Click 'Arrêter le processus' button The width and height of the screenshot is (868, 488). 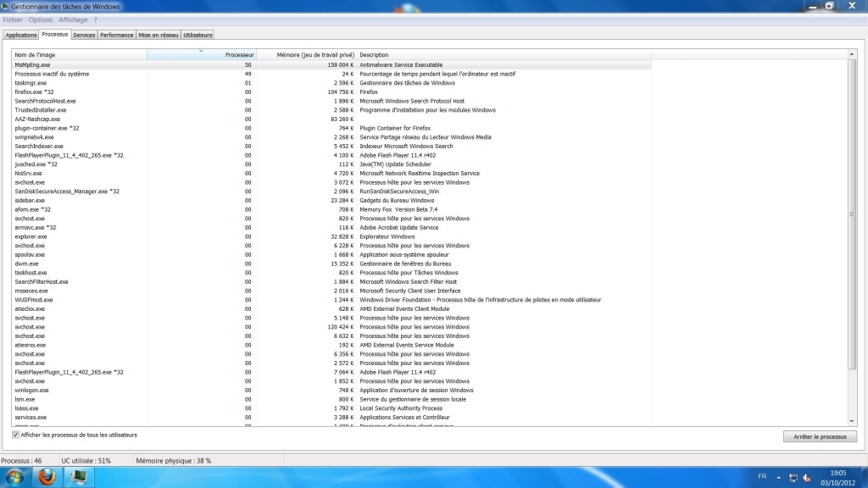820,436
